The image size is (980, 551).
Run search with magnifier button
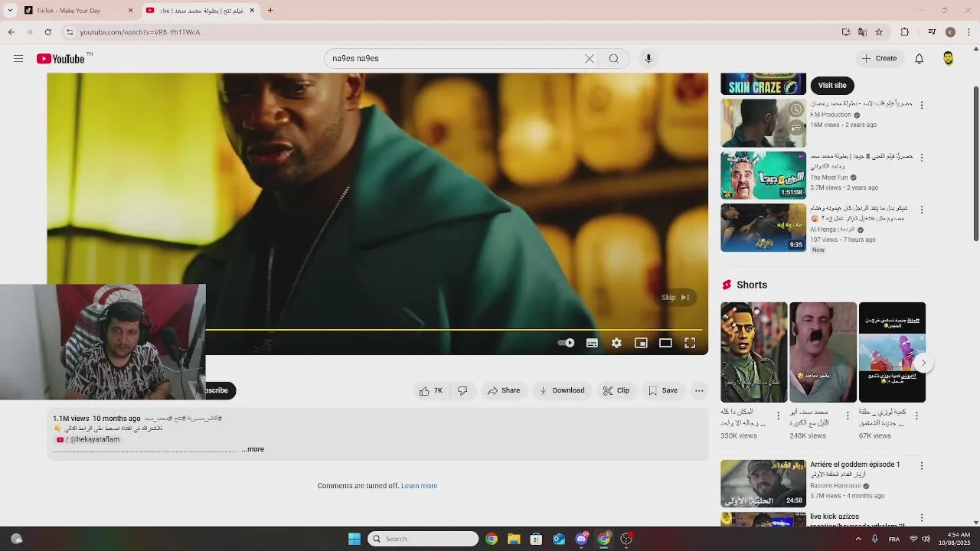point(614,58)
